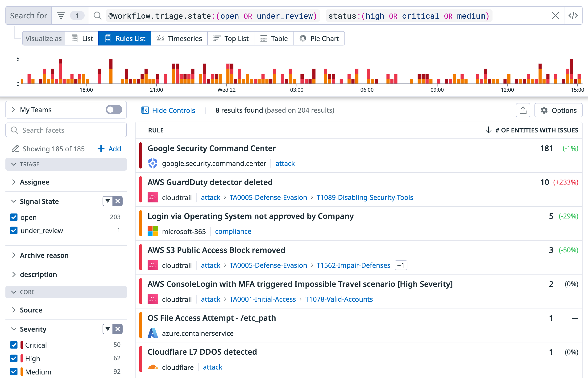This screenshot has width=588, height=378.
Task: Click the cloudtrail icon on the GuardDuty row
Action: pyautogui.click(x=153, y=197)
